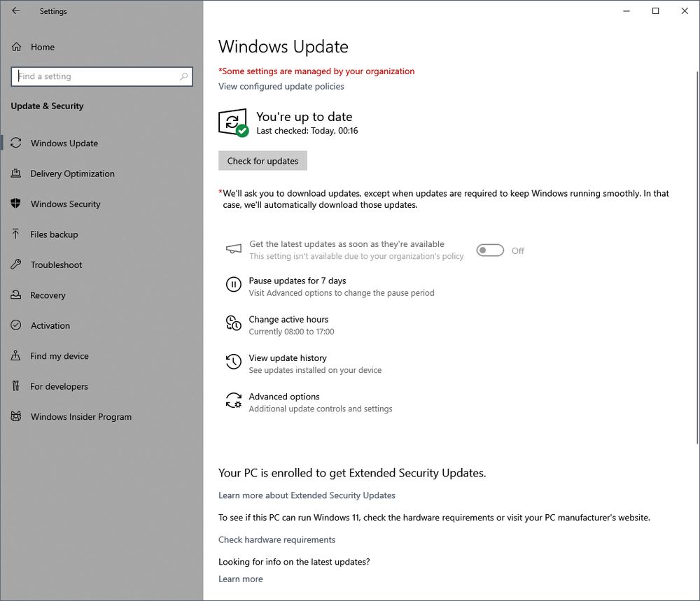Image resolution: width=700 pixels, height=601 pixels.
Task: Click 'Looking for info on the latest updates?'
Action: click(x=294, y=562)
